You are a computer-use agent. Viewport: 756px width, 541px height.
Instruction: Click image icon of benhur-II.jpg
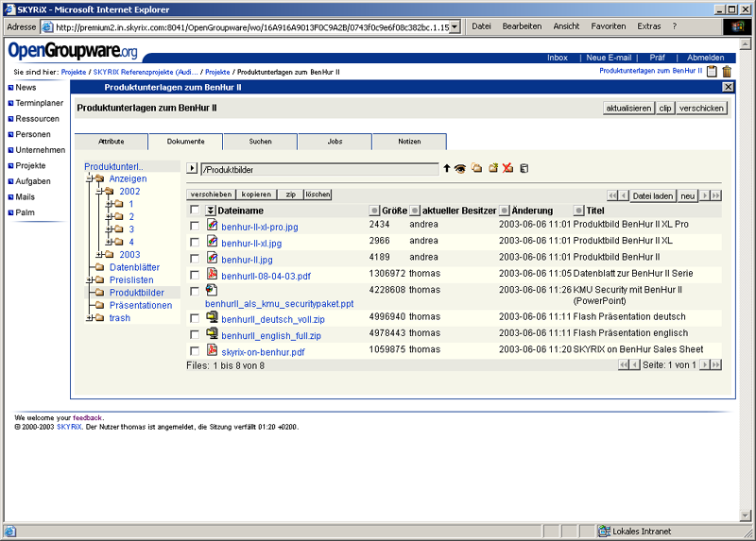coord(212,257)
